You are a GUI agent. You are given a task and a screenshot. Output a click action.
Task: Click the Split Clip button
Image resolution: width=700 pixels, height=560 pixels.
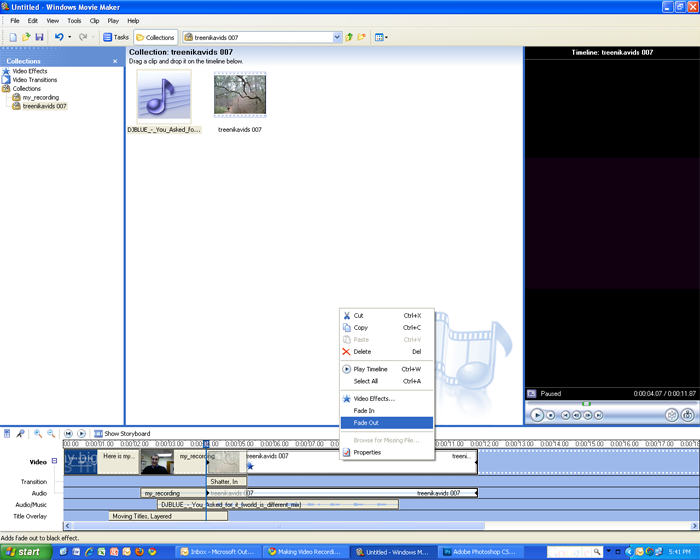(671, 415)
